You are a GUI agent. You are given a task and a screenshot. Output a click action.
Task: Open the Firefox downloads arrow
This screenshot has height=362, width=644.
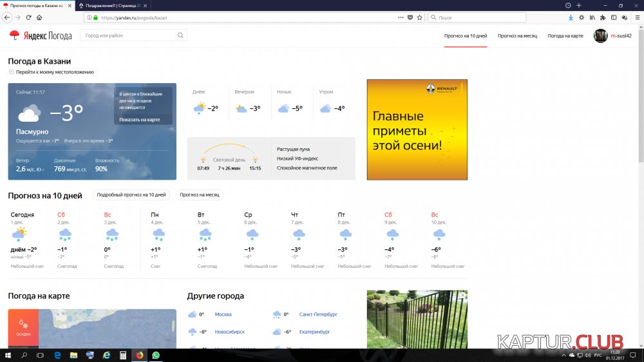tap(571, 17)
